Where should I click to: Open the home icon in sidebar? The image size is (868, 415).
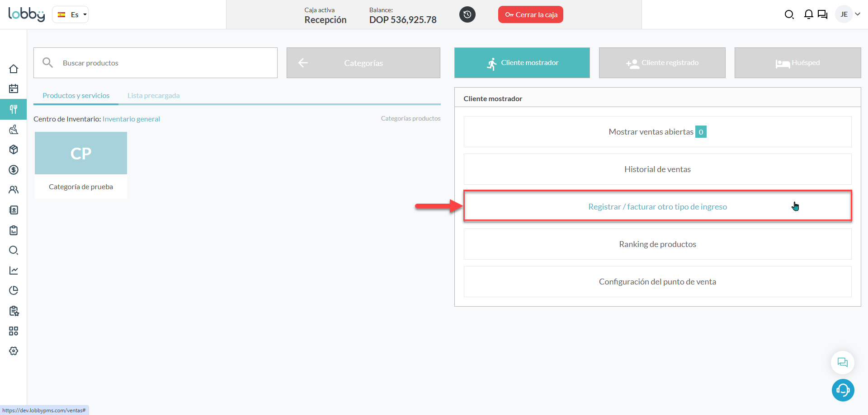(14, 69)
